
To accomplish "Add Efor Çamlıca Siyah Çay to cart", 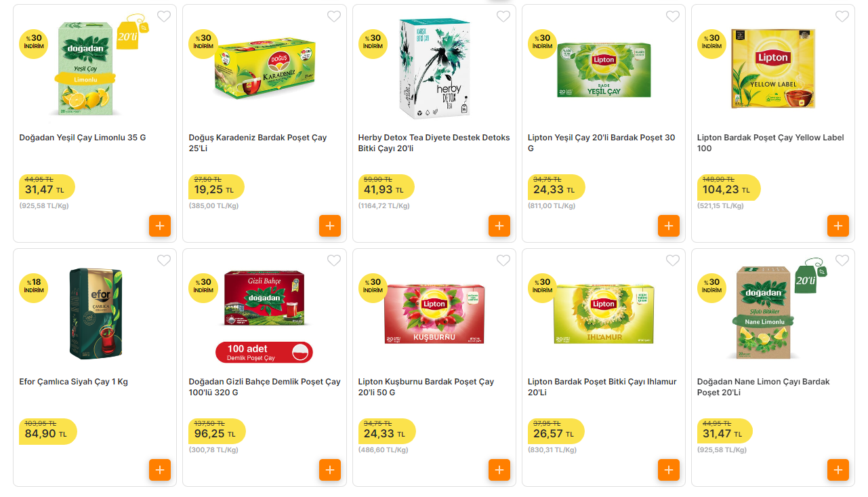I will [x=160, y=470].
